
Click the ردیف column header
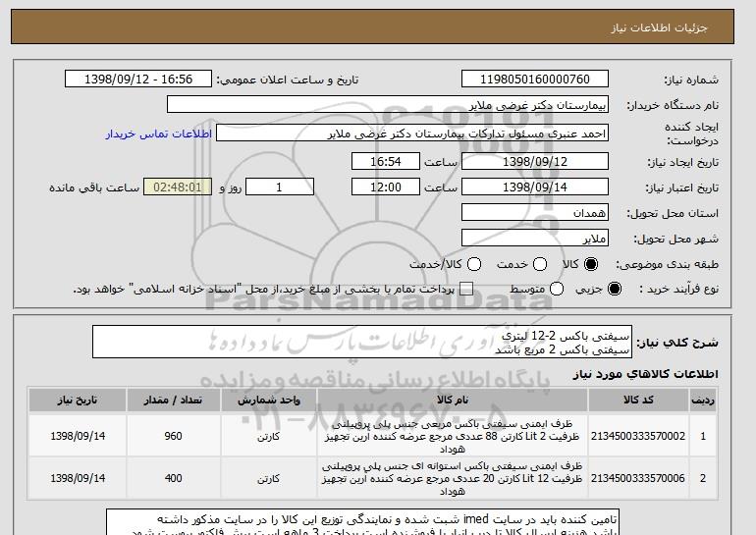tap(703, 401)
